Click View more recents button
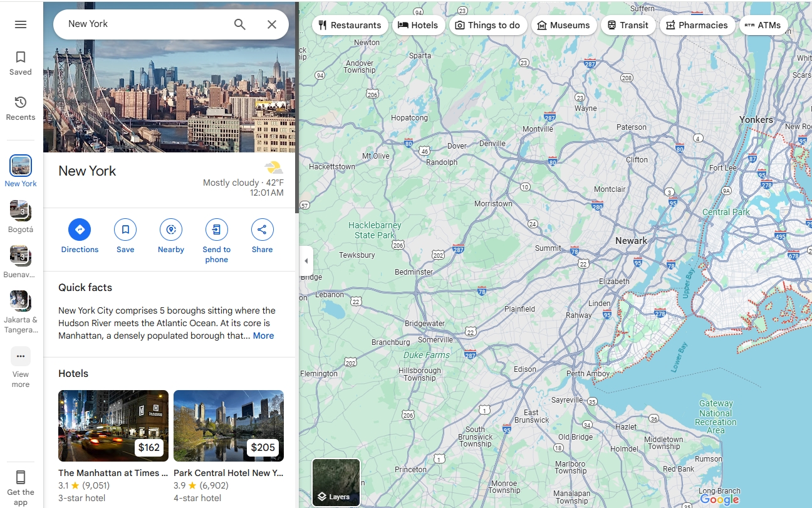 click(x=21, y=368)
